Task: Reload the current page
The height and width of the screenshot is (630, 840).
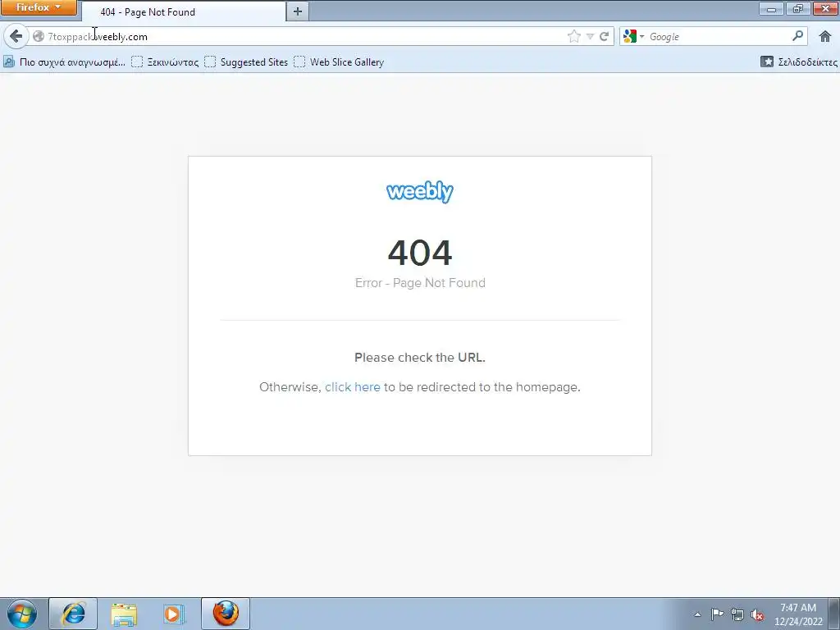Action: [x=605, y=36]
